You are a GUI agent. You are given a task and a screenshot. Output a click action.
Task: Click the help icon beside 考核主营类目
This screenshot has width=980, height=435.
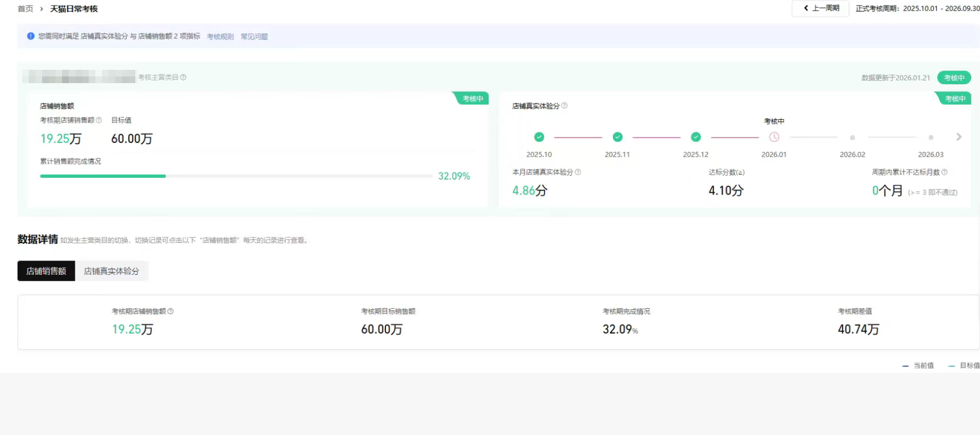(x=183, y=78)
